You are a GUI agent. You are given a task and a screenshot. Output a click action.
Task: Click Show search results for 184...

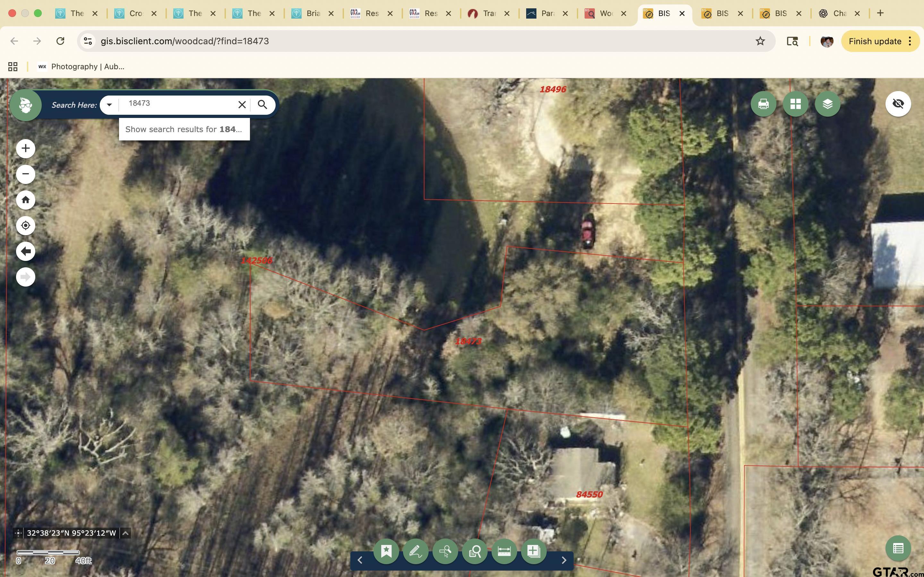click(x=184, y=130)
